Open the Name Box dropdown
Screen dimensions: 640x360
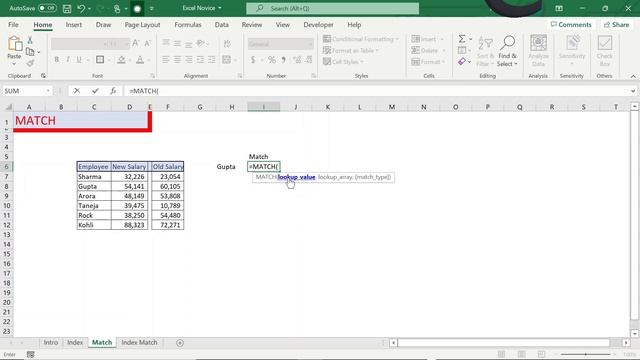coord(48,91)
